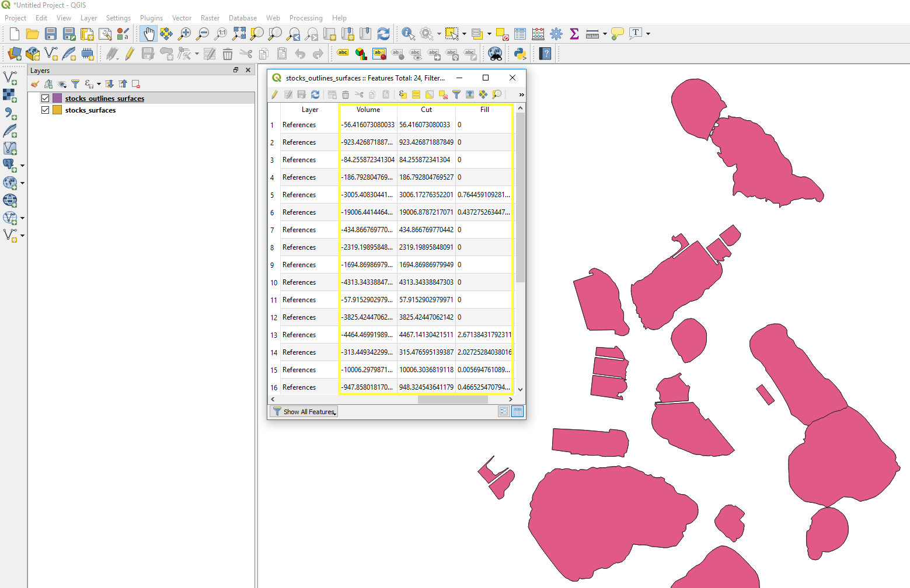Open the measure tool dropdown arrow
The width and height of the screenshot is (910, 588).
pyautogui.click(x=605, y=34)
